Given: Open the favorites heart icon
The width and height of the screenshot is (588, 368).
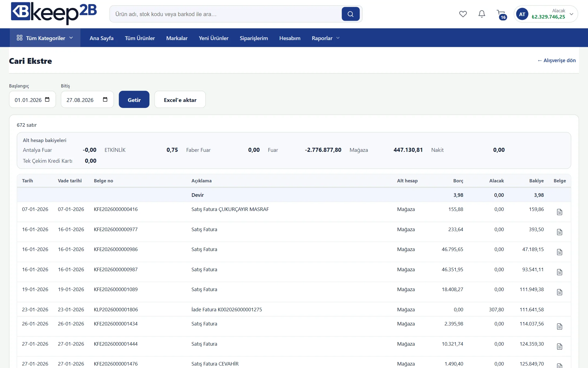Looking at the screenshot, I should pos(463,14).
